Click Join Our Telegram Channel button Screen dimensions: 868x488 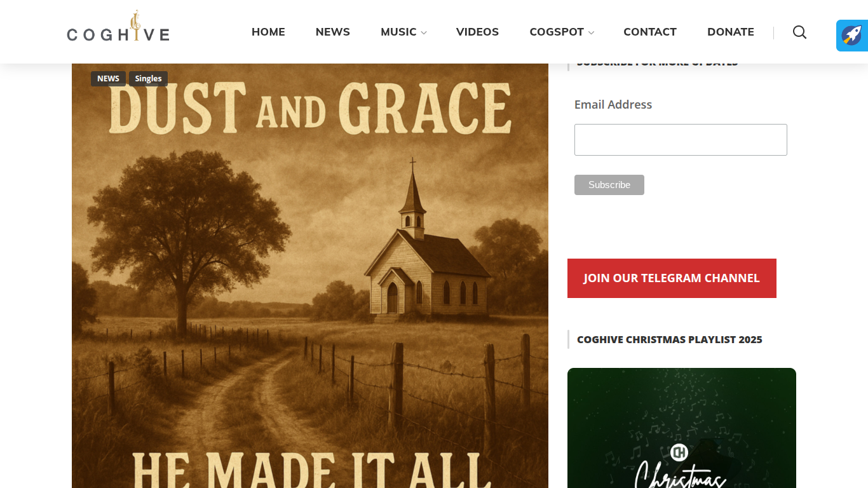click(x=672, y=278)
